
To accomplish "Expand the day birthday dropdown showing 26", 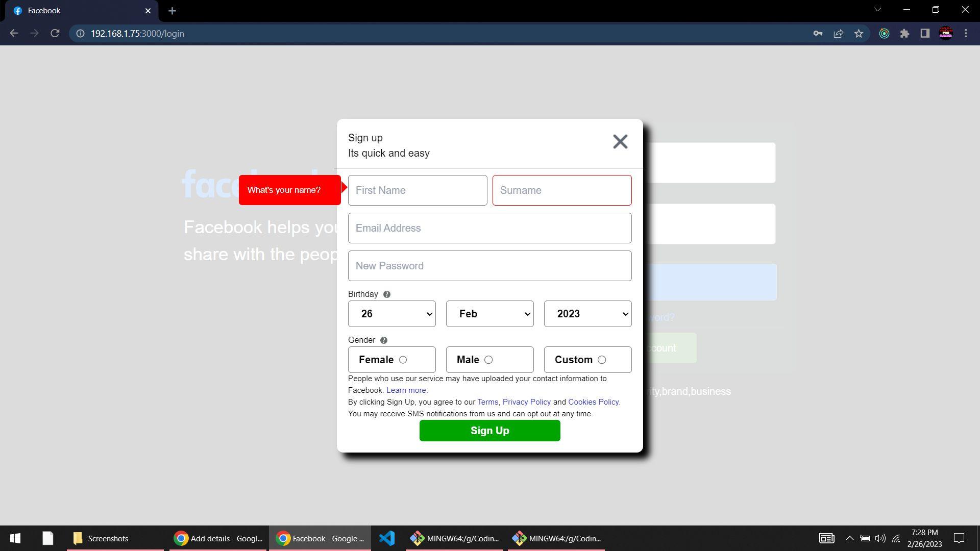I will coord(391,314).
